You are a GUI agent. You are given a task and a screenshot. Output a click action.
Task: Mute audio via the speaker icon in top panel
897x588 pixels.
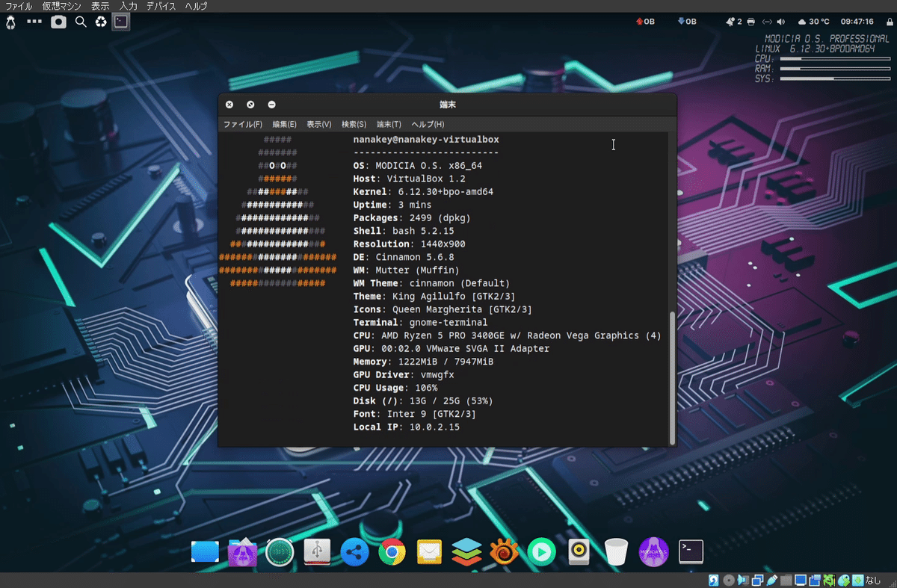[781, 22]
